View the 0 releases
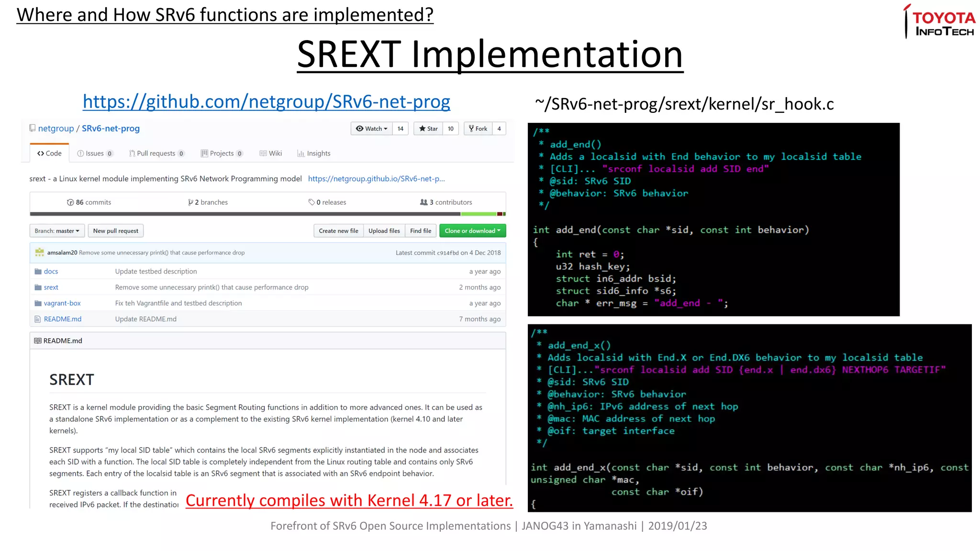 point(327,202)
